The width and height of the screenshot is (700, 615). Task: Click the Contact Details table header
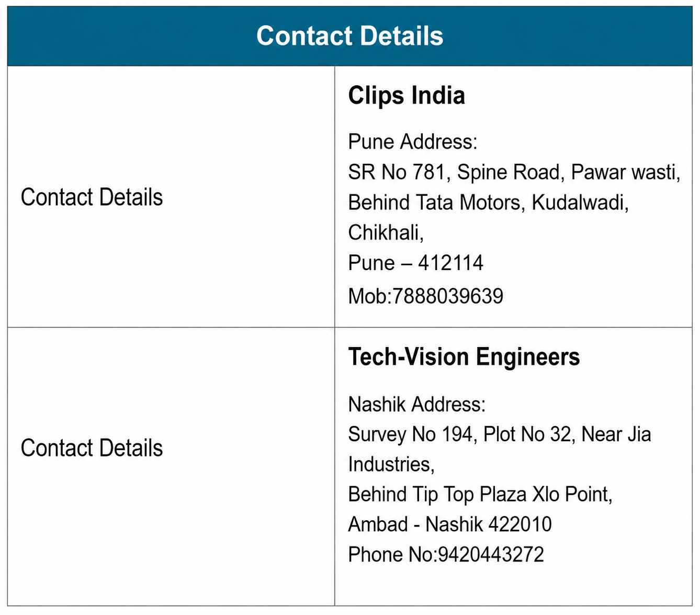coord(350,36)
